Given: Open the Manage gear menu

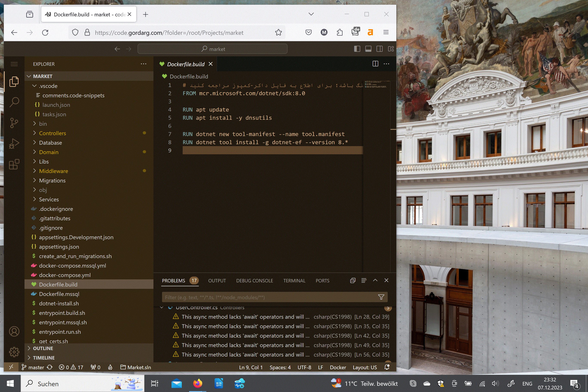Looking at the screenshot, I should (14, 352).
